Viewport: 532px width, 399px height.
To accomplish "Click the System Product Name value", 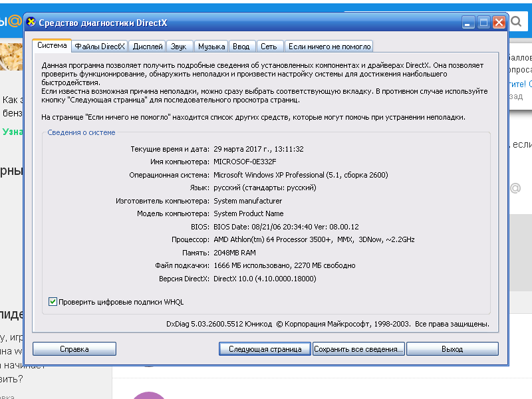I will point(248,213).
